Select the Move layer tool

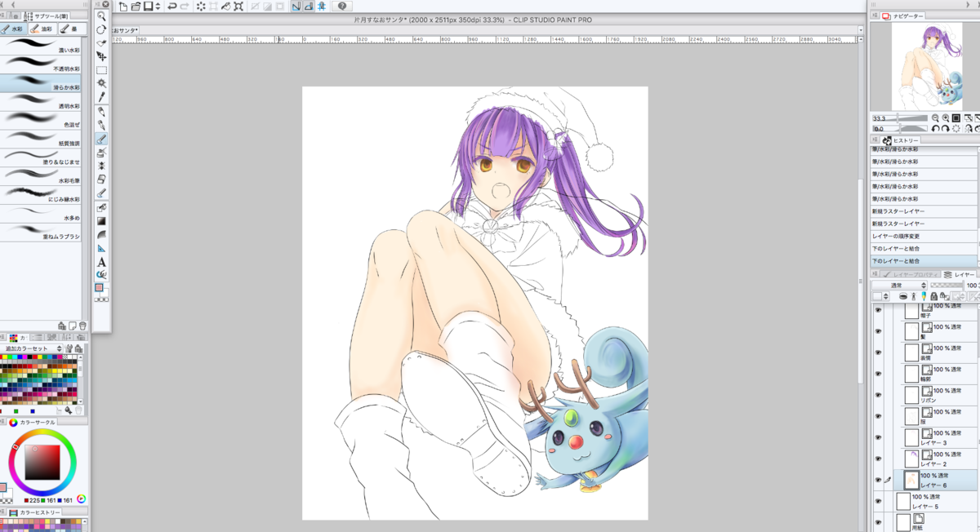[x=101, y=57]
